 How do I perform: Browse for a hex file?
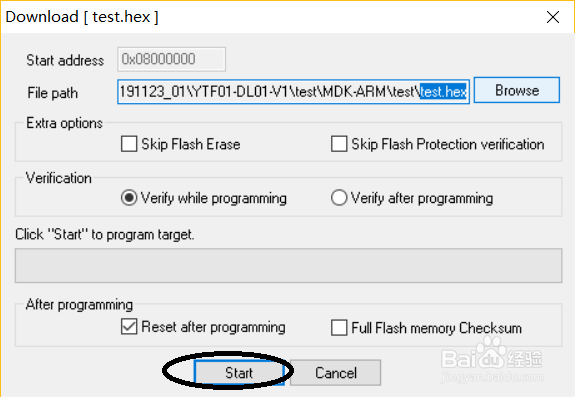(517, 90)
